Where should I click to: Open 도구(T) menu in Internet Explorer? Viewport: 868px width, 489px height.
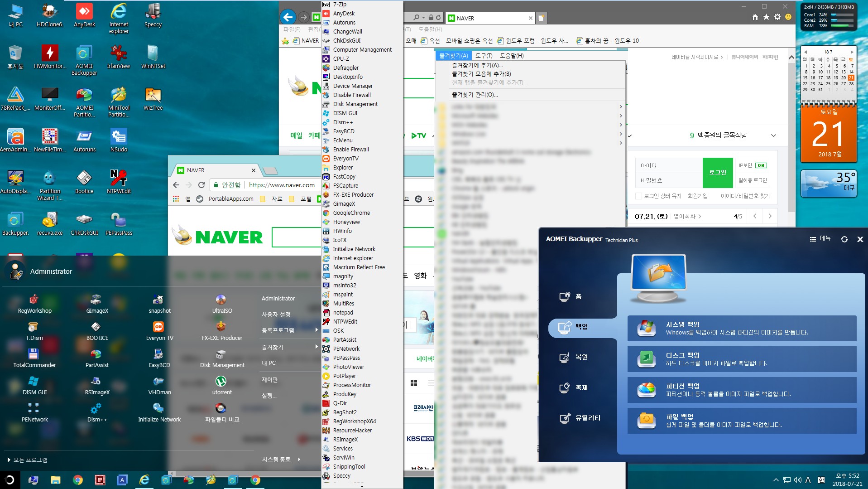[484, 56]
